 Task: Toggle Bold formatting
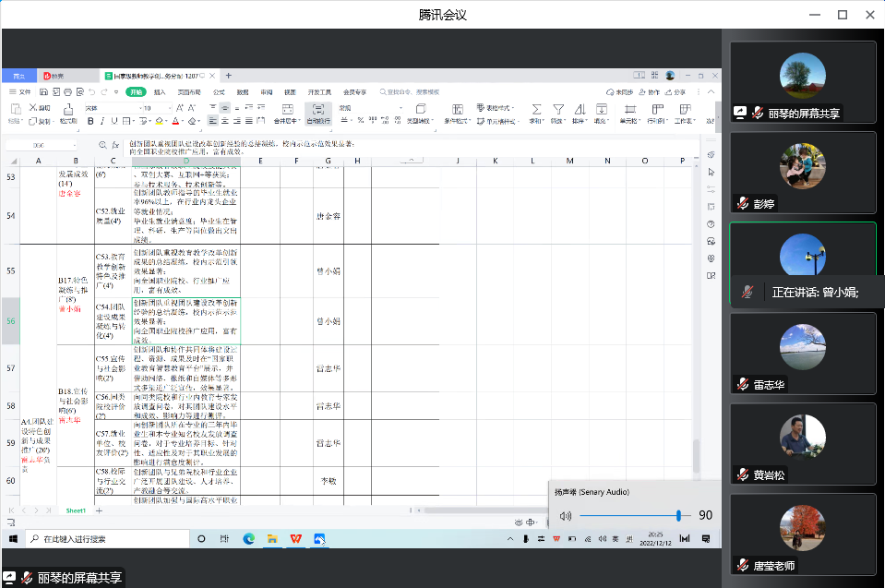pyautogui.click(x=90, y=121)
